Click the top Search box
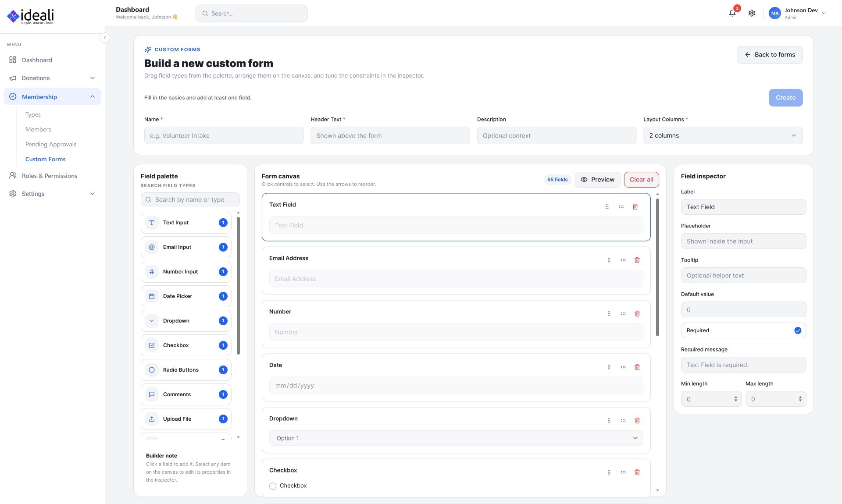Screen dimensions: 842x504 tap(251, 14)
